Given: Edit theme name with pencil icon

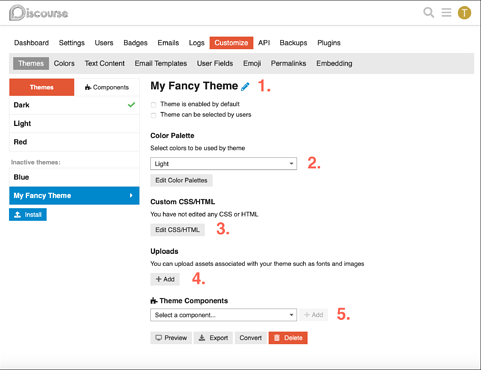Looking at the screenshot, I should click(x=245, y=86).
